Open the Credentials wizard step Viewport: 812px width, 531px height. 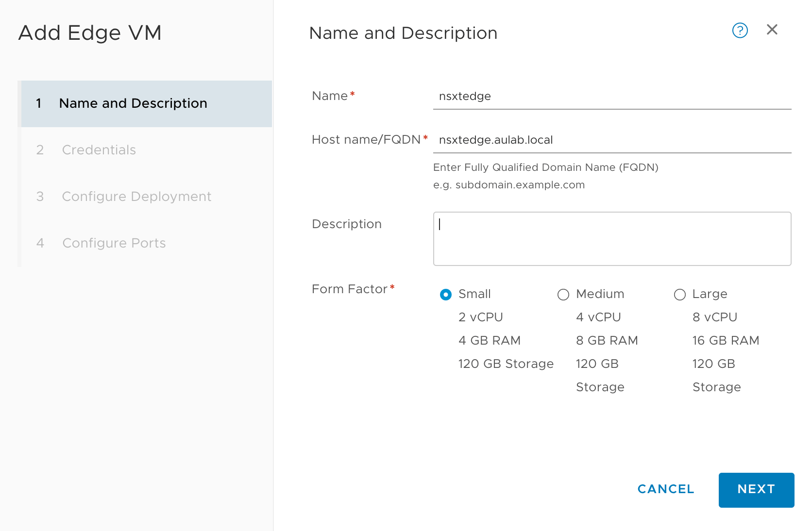[99, 150]
